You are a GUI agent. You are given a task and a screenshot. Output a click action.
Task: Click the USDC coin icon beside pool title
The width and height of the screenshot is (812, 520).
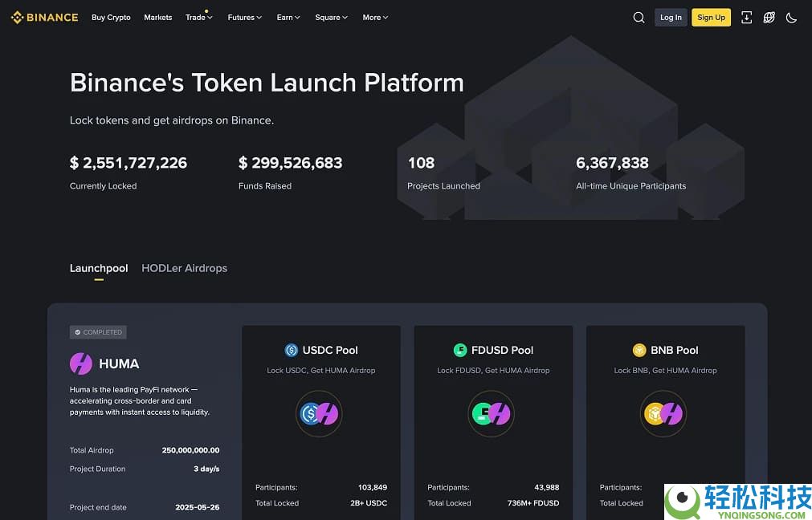pyautogui.click(x=291, y=350)
